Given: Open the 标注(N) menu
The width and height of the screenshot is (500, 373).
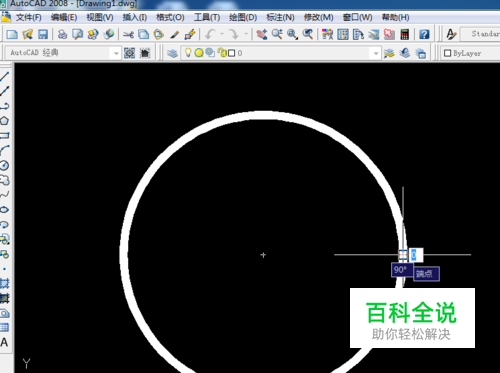Looking at the screenshot, I should 280,17.
